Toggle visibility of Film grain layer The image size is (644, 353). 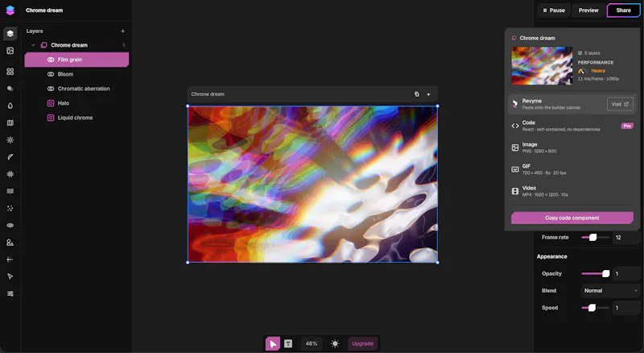pyautogui.click(x=51, y=60)
